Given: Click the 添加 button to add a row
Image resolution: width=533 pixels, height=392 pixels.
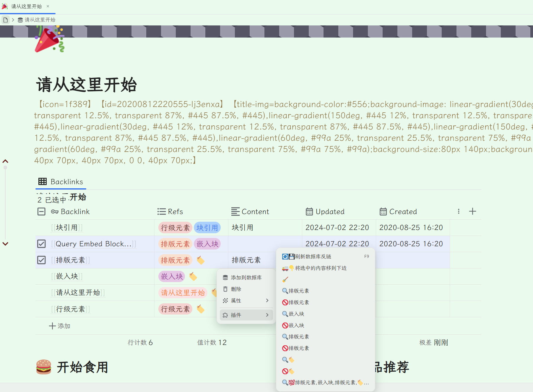Looking at the screenshot, I should pos(60,326).
